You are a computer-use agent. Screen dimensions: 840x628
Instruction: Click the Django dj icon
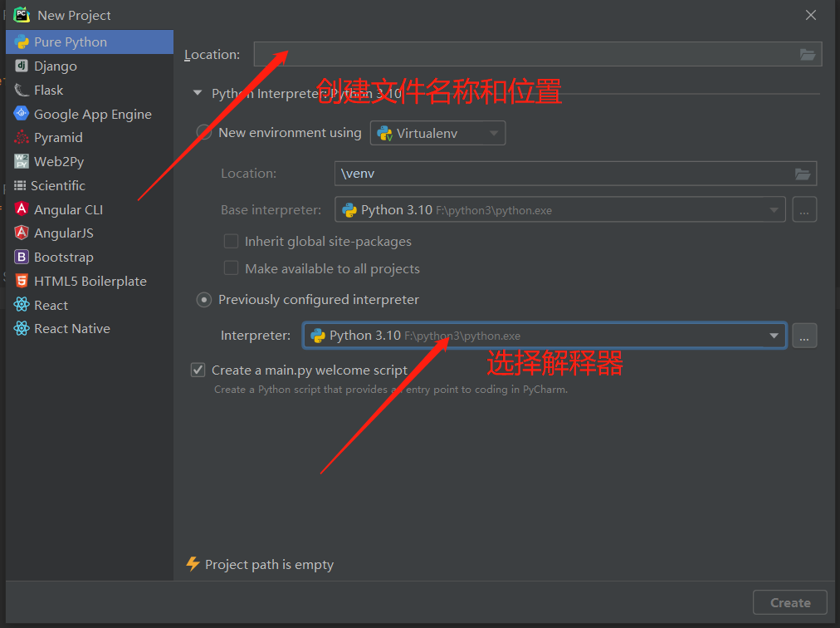pos(22,66)
